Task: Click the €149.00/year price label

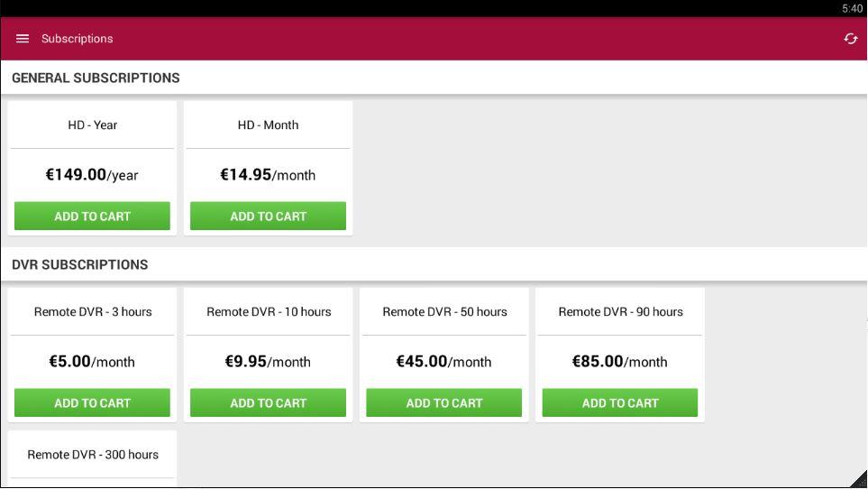Action: tap(92, 175)
